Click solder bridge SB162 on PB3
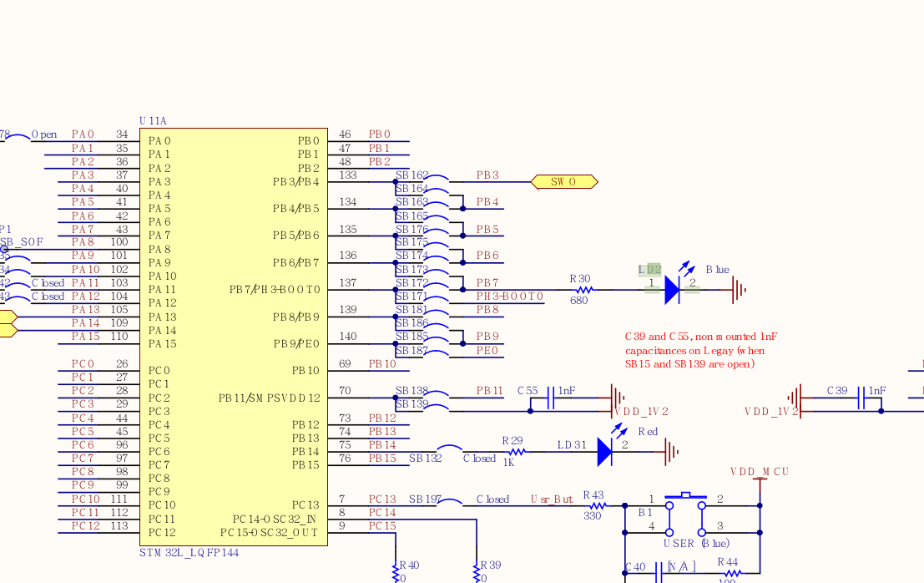Image resolution: width=924 pixels, height=583 pixels. click(x=437, y=179)
